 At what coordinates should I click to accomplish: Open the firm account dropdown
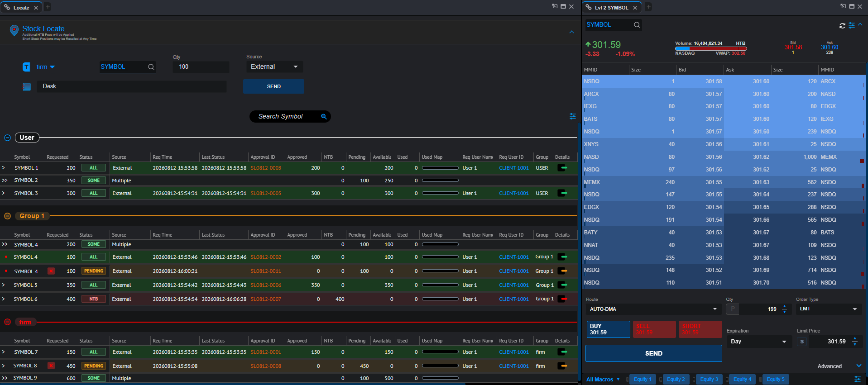pos(46,67)
